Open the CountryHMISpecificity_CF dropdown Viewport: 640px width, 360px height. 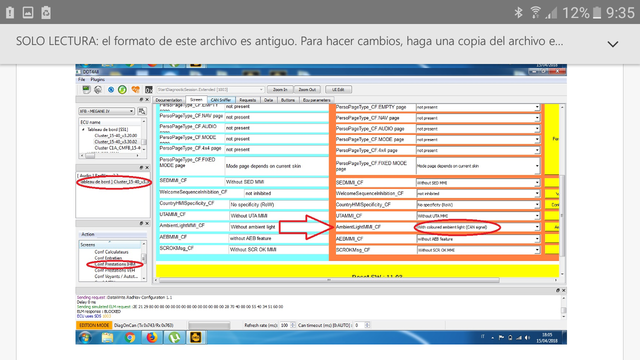point(478,204)
